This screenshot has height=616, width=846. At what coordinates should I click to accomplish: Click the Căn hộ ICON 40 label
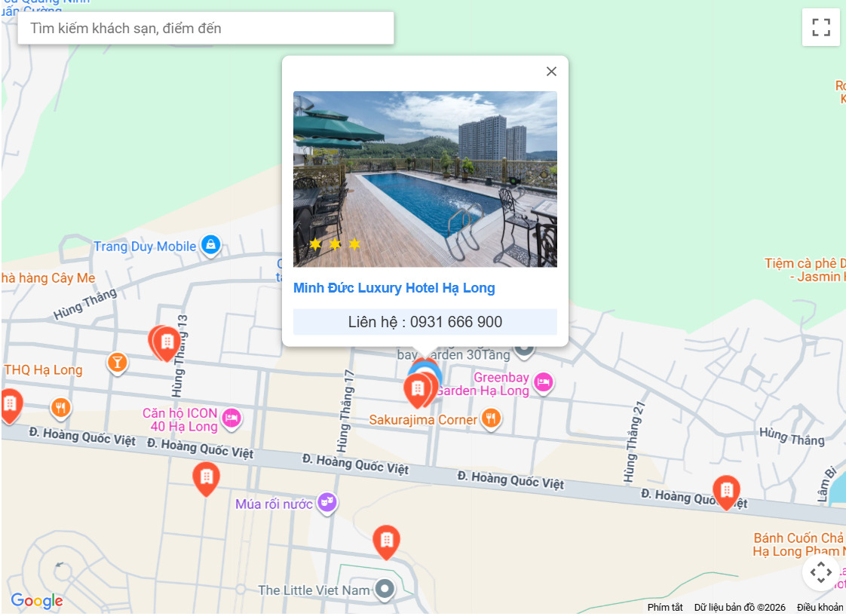tap(180, 420)
